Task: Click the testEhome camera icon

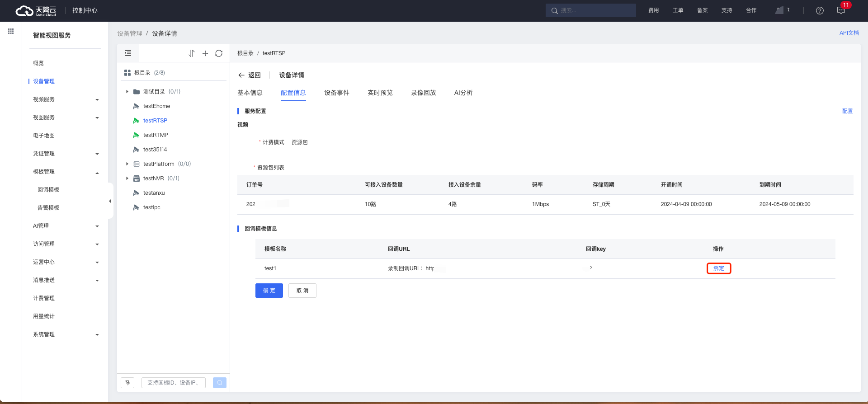Action: coord(136,106)
